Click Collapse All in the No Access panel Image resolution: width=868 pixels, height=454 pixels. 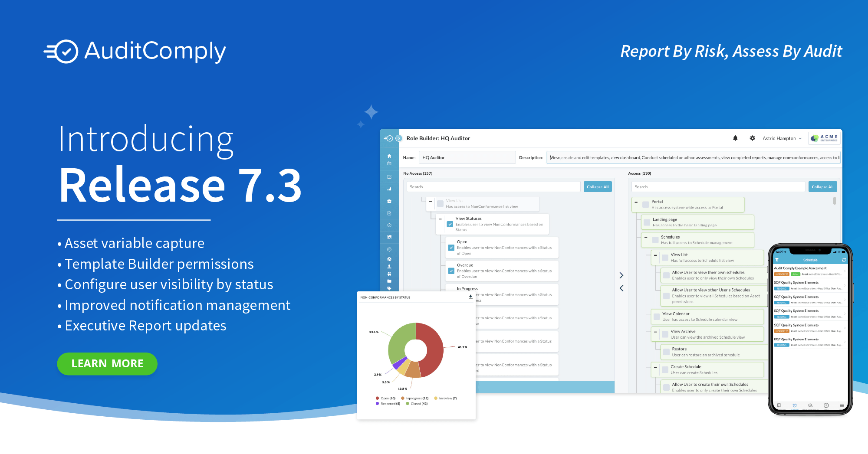point(598,187)
